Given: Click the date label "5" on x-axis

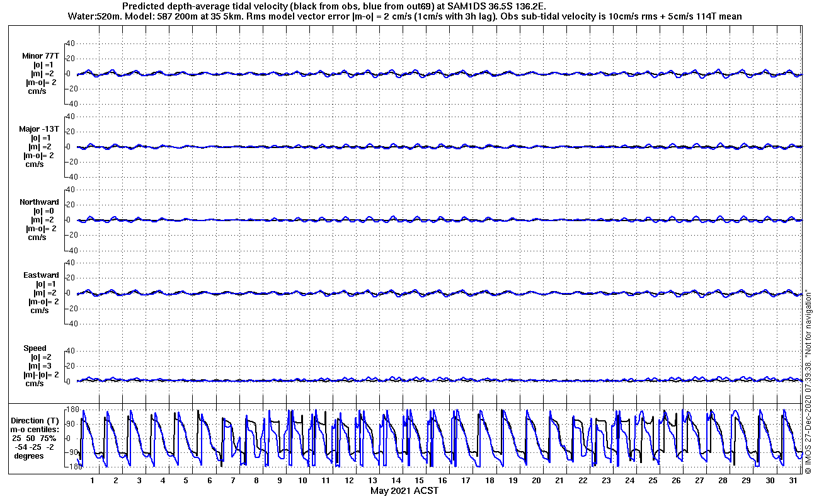Looking at the screenshot, I should point(186,481).
